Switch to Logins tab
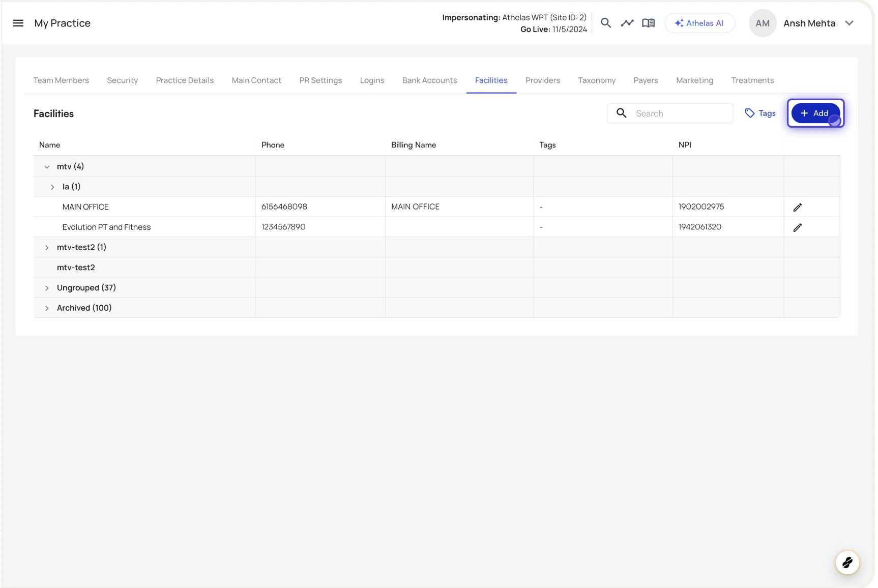Viewport: 878px width, 588px height. (x=372, y=80)
